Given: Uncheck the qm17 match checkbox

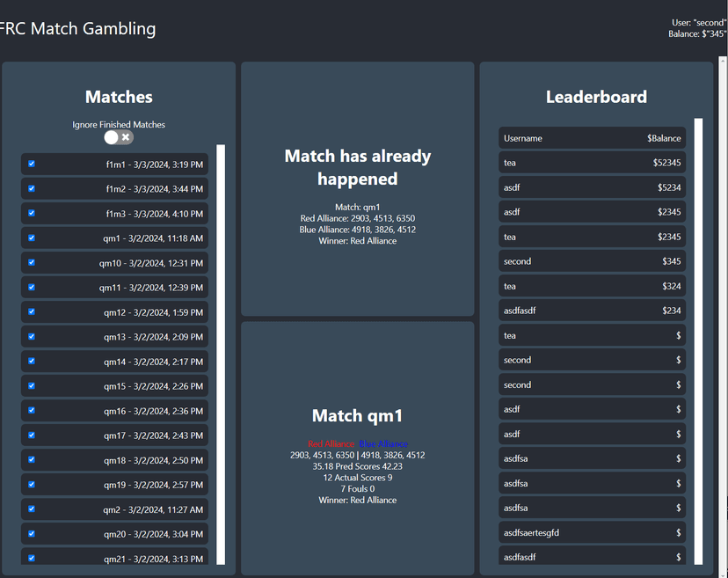Looking at the screenshot, I should [32, 435].
